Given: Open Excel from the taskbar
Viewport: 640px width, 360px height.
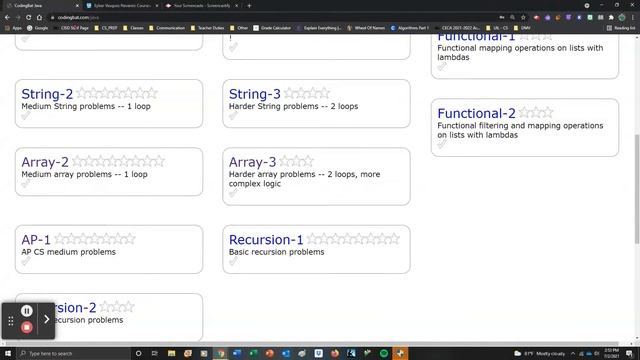Looking at the screenshot, I should 253,353.
